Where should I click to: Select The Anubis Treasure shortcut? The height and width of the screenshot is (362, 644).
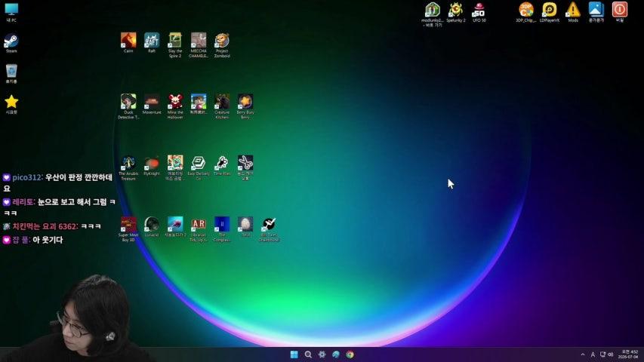tap(128, 167)
